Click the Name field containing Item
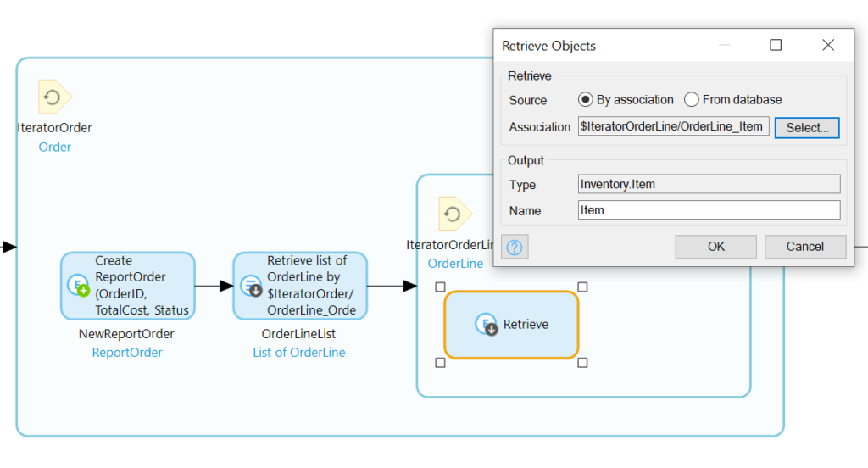This screenshot has width=868, height=468. coord(709,210)
